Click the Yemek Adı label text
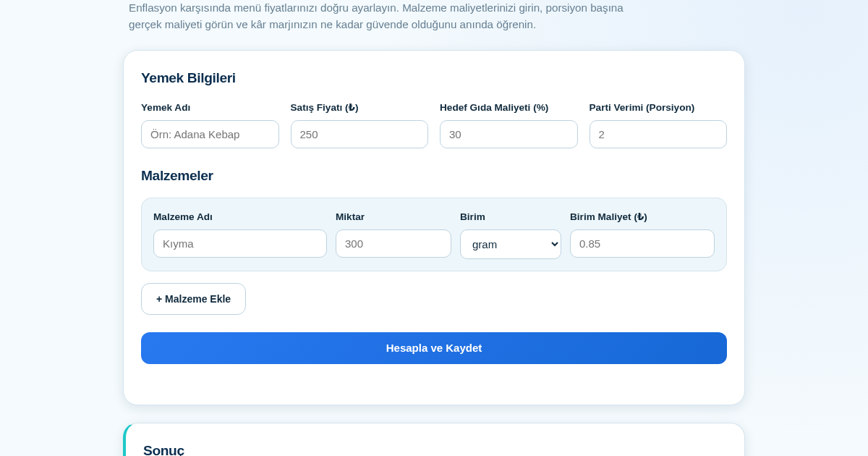This screenshot has width=868, height=456. click(166, 108)
